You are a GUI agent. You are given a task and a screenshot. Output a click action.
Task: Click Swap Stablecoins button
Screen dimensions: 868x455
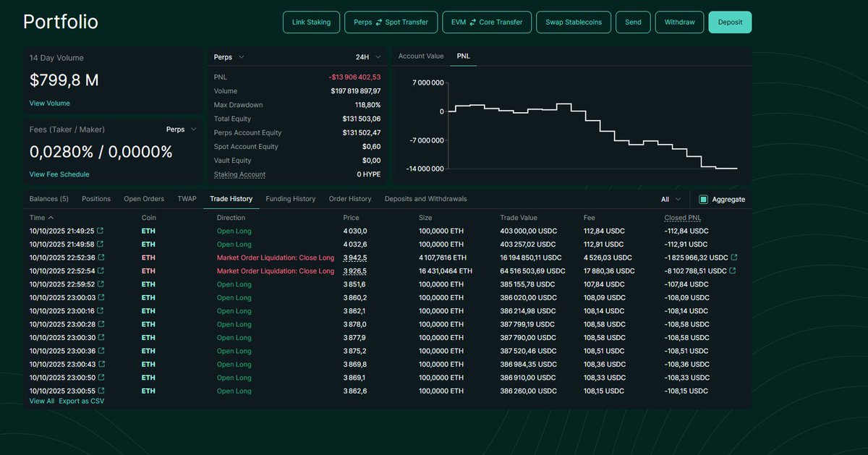[x=574, y=22]
